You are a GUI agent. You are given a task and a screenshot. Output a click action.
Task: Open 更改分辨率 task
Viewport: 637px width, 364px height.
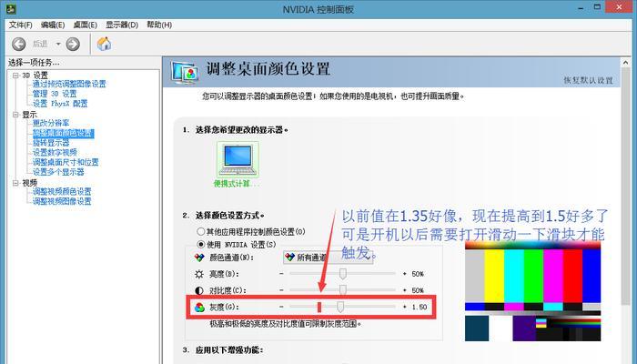coord(51,123)
